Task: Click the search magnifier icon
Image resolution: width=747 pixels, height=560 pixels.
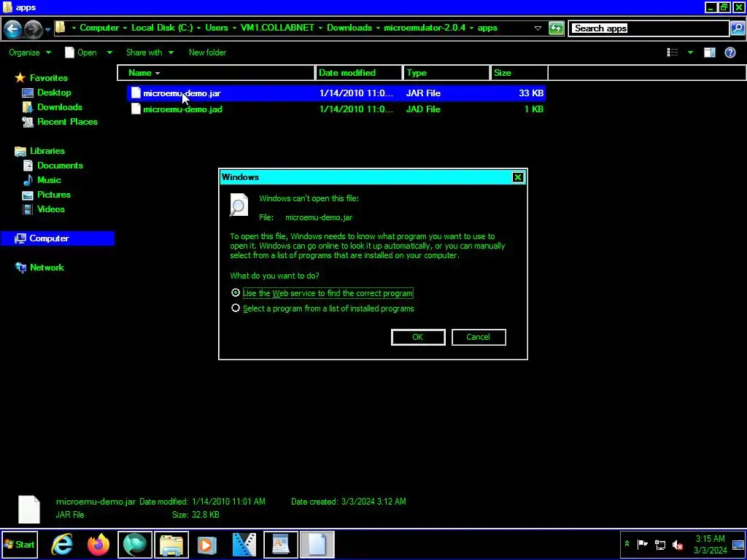Action: point(737,28)
